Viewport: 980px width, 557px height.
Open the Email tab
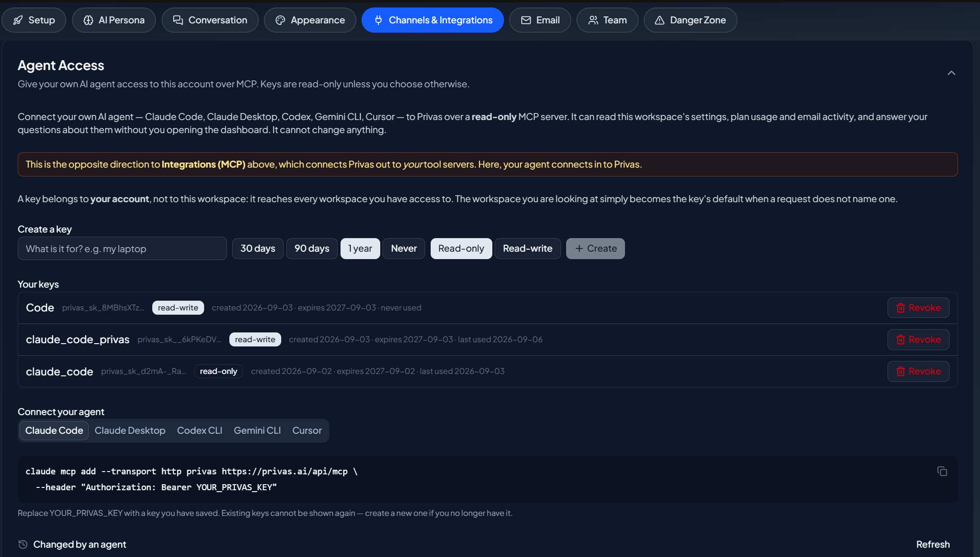pyautogui.click(x=540, y=20)
